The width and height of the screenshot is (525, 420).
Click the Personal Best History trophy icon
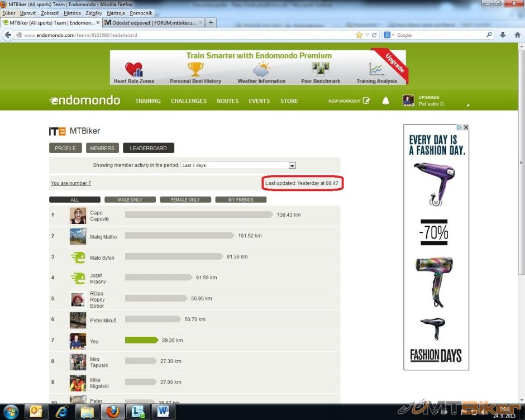[x=195, y=69]
